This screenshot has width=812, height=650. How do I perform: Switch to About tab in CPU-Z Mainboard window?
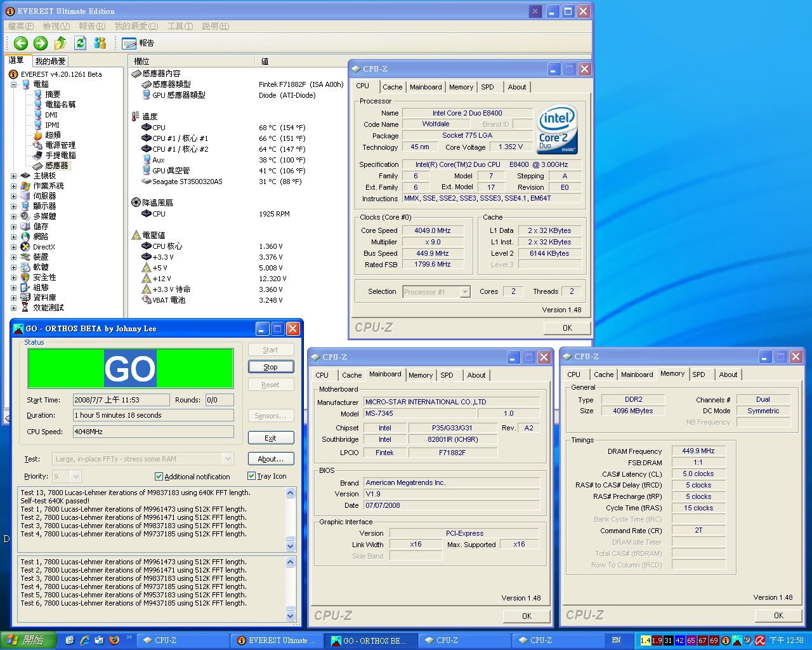[x=476, y=375]
